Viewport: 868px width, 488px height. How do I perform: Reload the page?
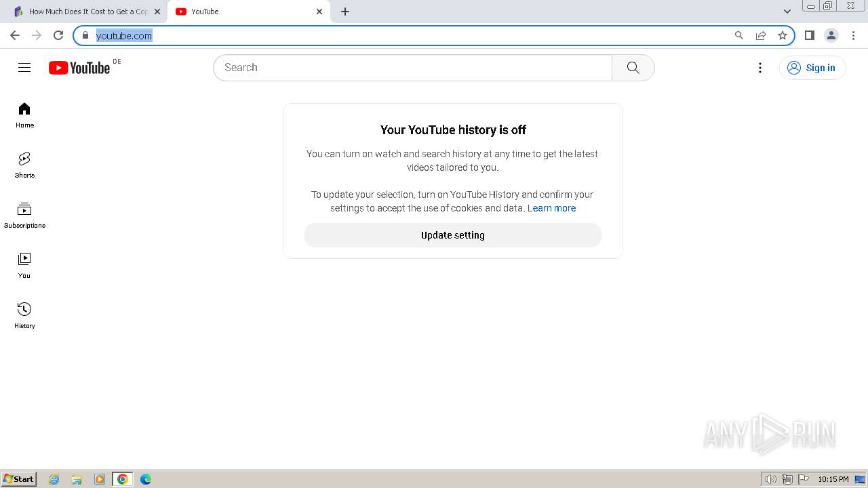[58, 35]
